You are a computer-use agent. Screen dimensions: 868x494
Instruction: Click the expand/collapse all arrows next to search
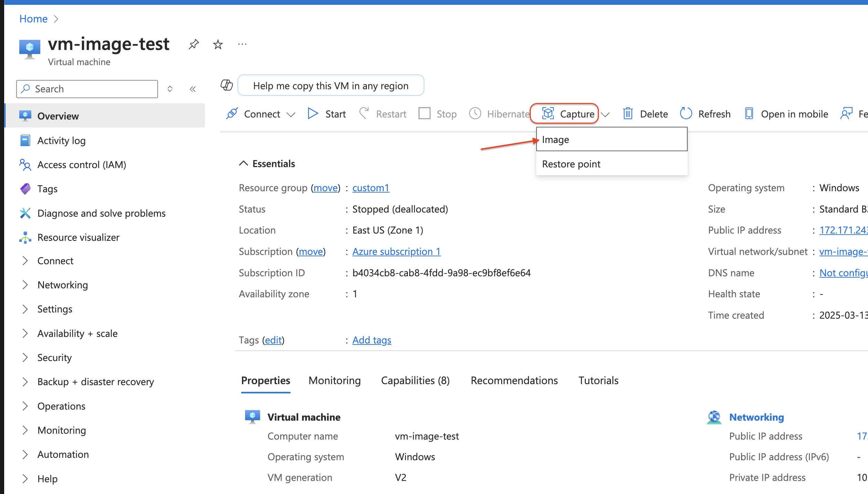pyautogui.click(x=170, y=89)
